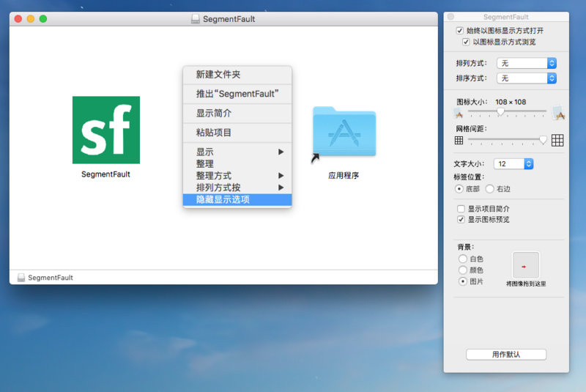Click the 图标大小 slider track
The image size is (586, 392).
(507, 111)
